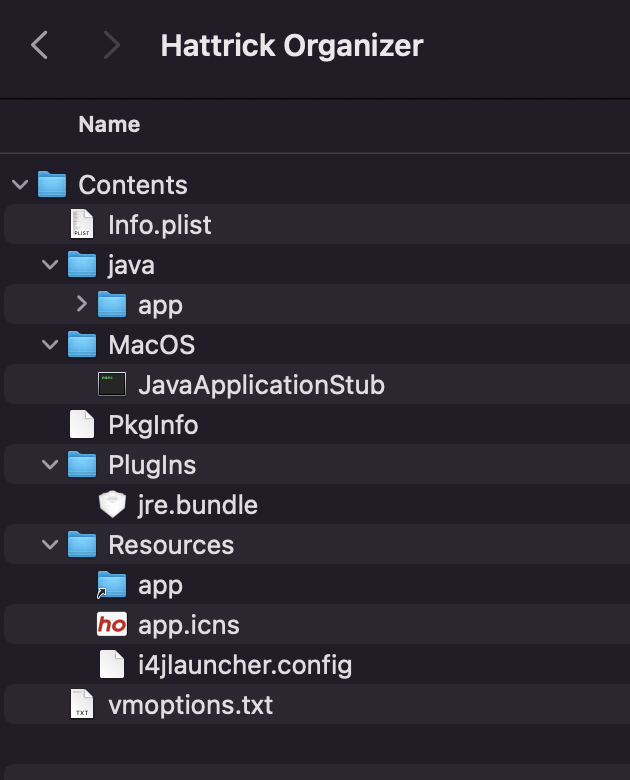Screen dimensions: 630x780
Task: Click the JavaApplicationStub terminal icon
Action: coord(112,384)
